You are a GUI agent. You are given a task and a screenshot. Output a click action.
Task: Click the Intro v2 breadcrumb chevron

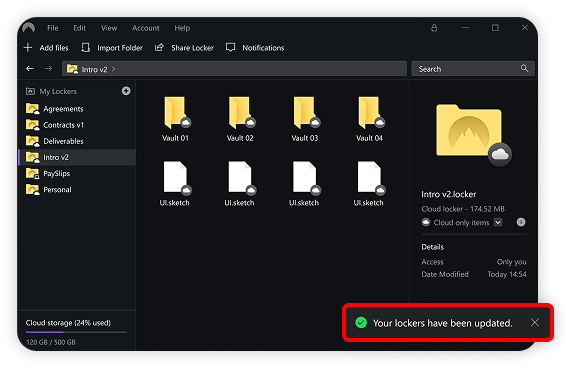[x=114, y=69]
